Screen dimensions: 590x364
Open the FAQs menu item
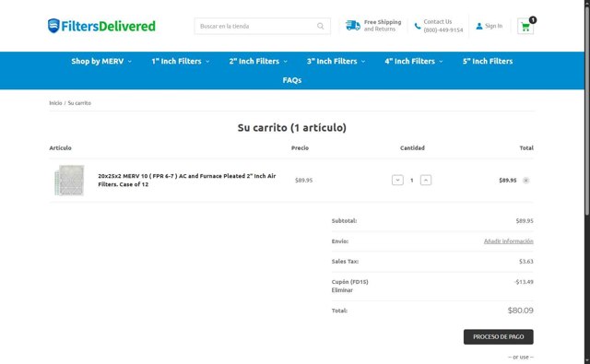coord(292,80)
